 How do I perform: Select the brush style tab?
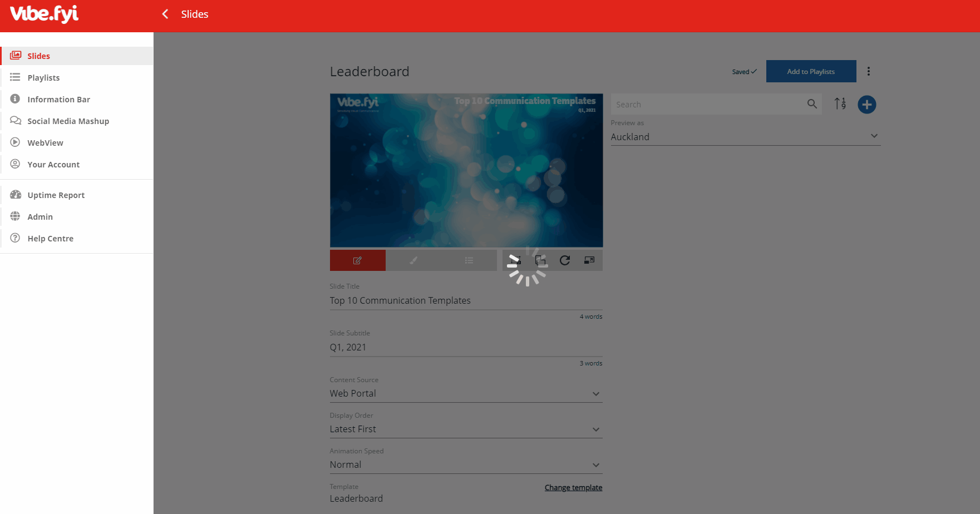[x=413, y=260]
